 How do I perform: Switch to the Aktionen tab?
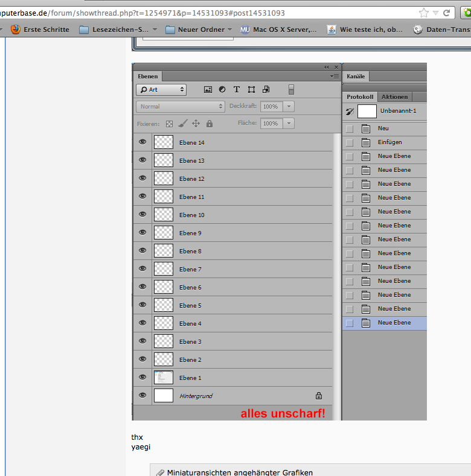click(x=395, y=97)
